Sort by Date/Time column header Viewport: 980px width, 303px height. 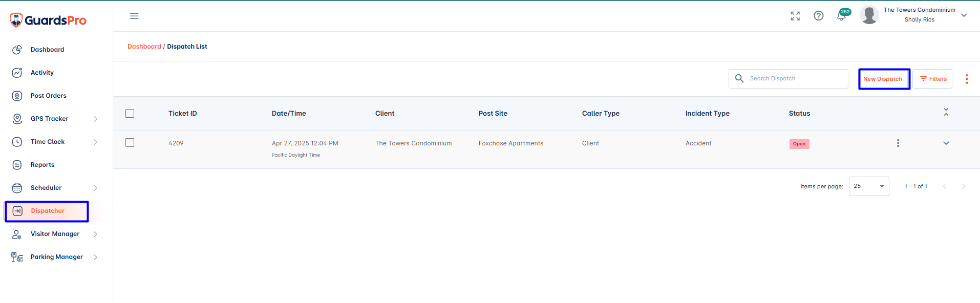[x=289, y=114]
